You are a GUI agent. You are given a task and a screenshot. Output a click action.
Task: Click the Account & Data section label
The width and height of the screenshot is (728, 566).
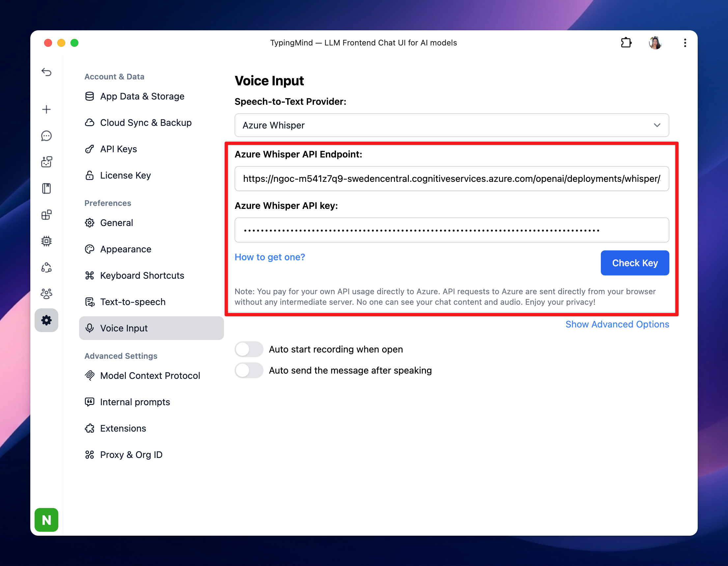click(x=114, y=77)
